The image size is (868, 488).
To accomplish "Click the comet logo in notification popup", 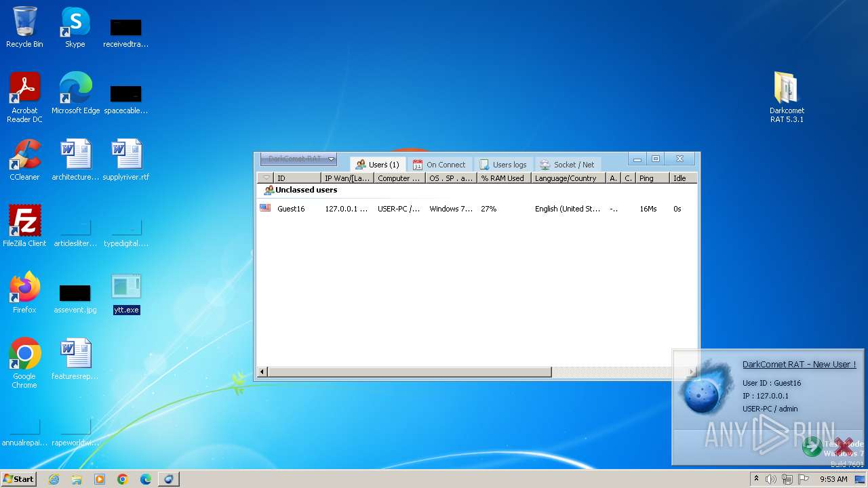I will pos(707,390).
